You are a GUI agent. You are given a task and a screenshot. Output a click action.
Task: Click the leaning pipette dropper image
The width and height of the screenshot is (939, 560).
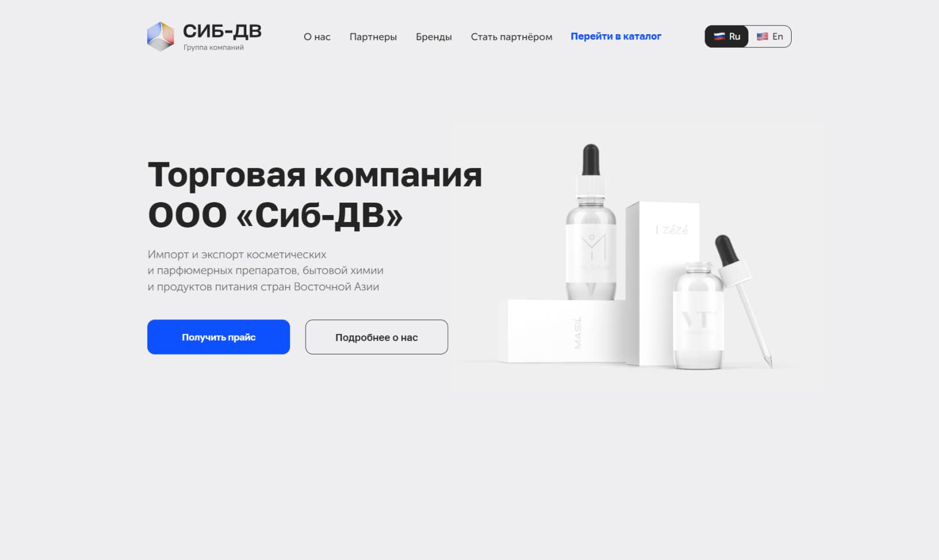click(x=743, y=300)
